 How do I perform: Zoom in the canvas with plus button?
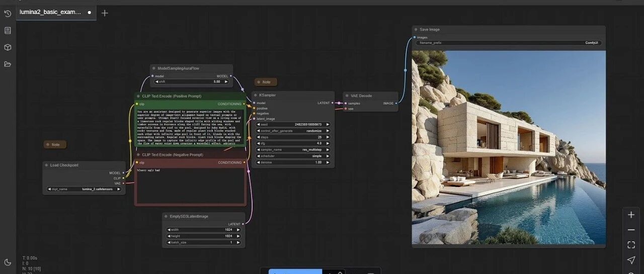(631, 215)
